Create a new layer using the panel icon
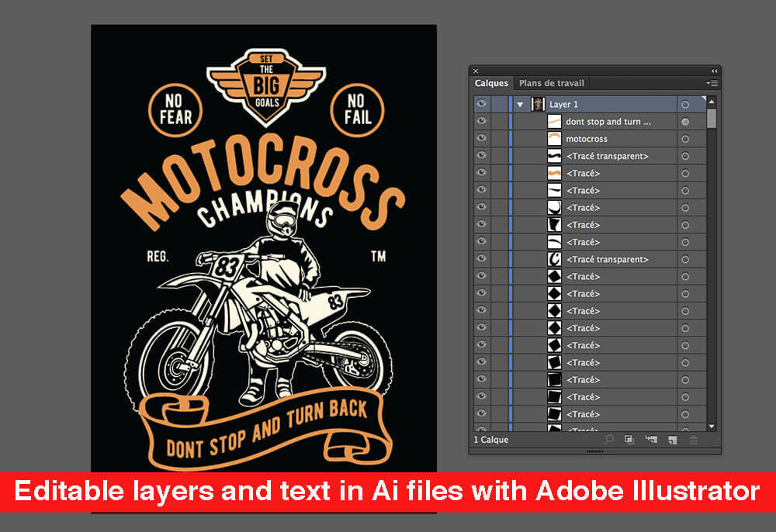This screenshot has height=532, width=776. [673, 440]
